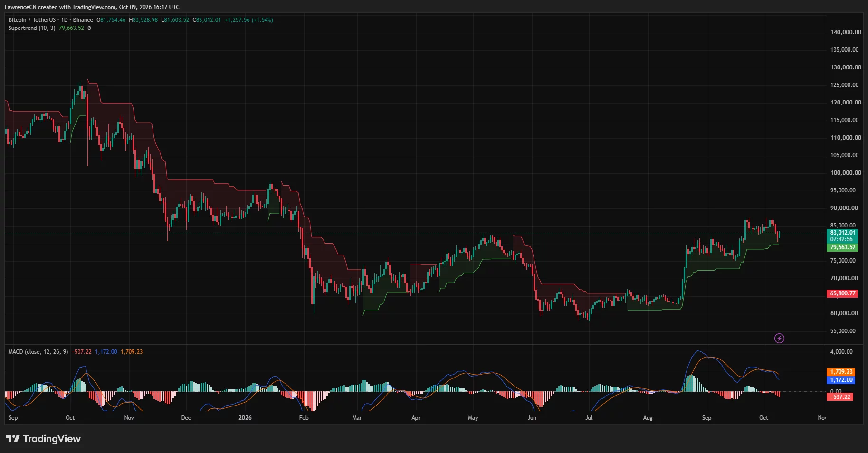Click the current price tag 83,012.01 on axis
This screenshot has width=868, height=453.
pyautogui.click(x=842, y=233)
